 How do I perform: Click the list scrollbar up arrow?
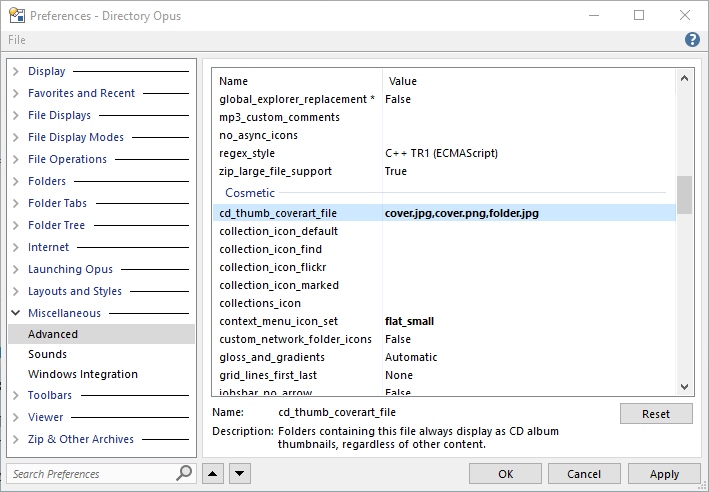(684, 78)
